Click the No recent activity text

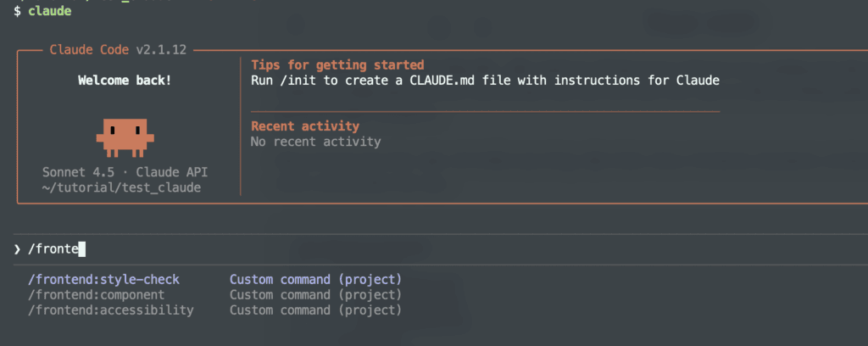click(x=315, y=142)
